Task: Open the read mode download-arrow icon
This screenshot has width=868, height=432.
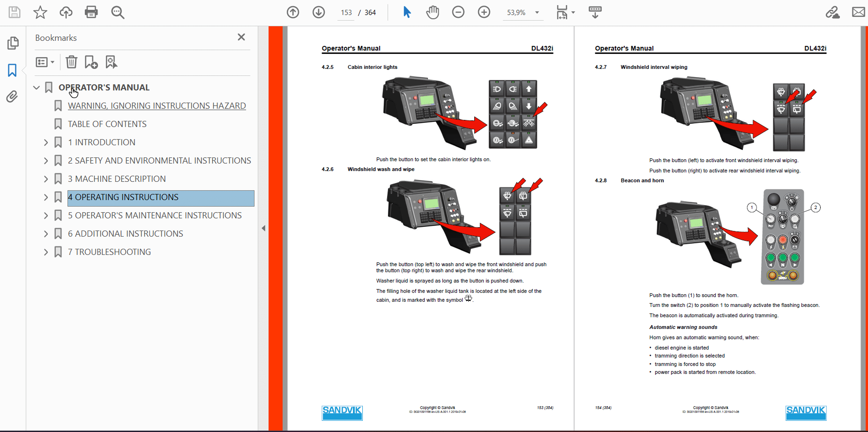Action: click(x=595, y=12)
